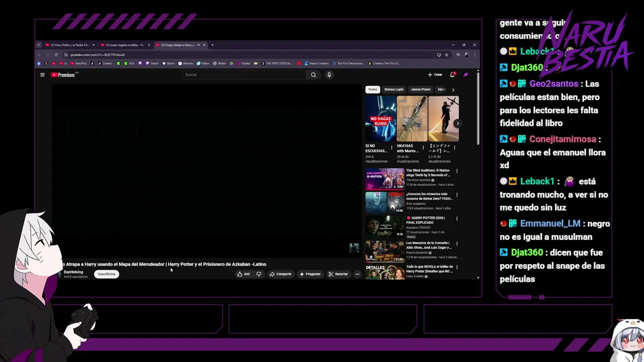This screenshot has height=362, width=644.
Task: Open the YouTube hamburger guide menu
Action: point(42,75)
